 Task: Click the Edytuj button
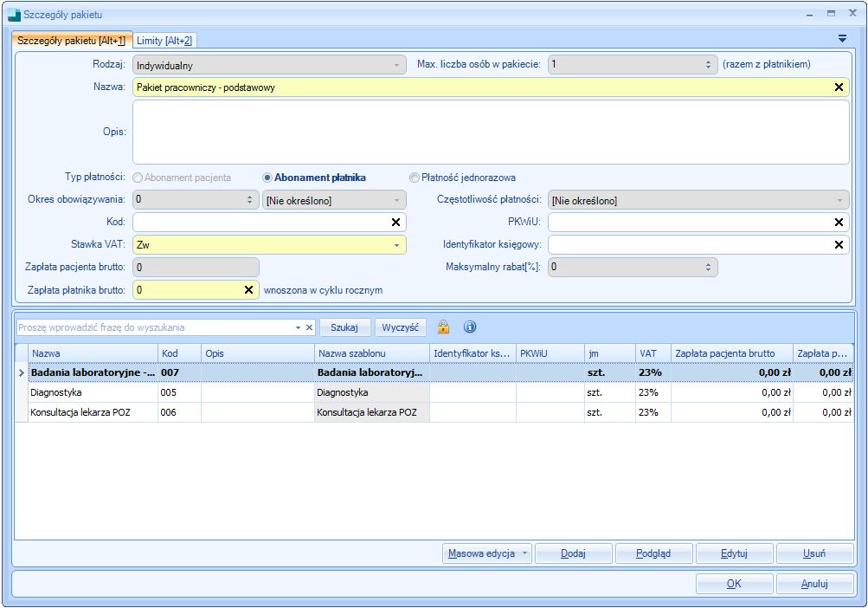pos(734,553)
